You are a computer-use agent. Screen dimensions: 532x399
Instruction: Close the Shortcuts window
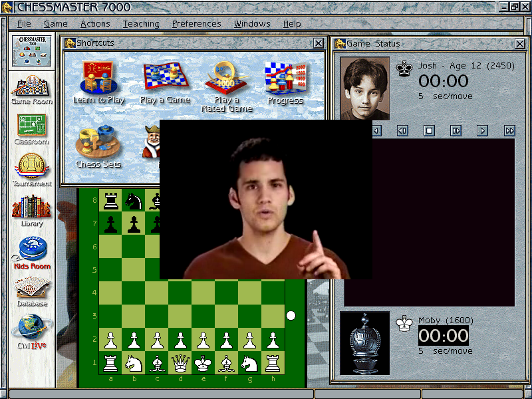[319, 43]
